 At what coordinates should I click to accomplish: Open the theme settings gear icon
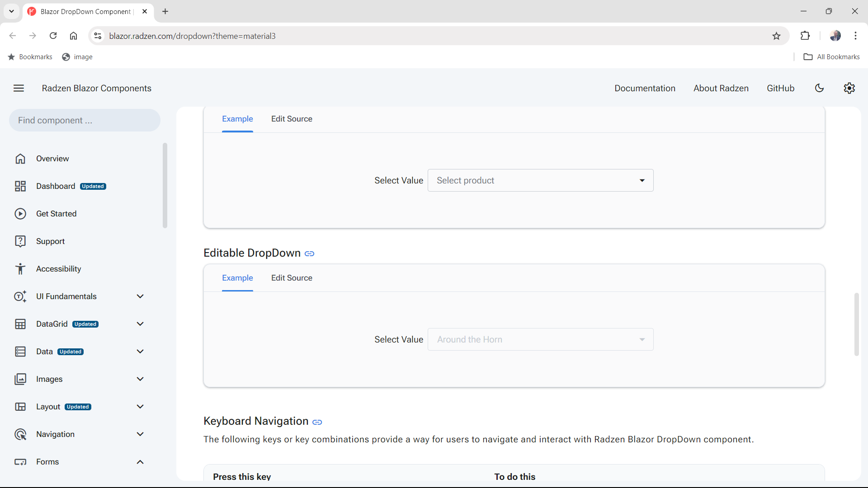click(x=849, y=88)
